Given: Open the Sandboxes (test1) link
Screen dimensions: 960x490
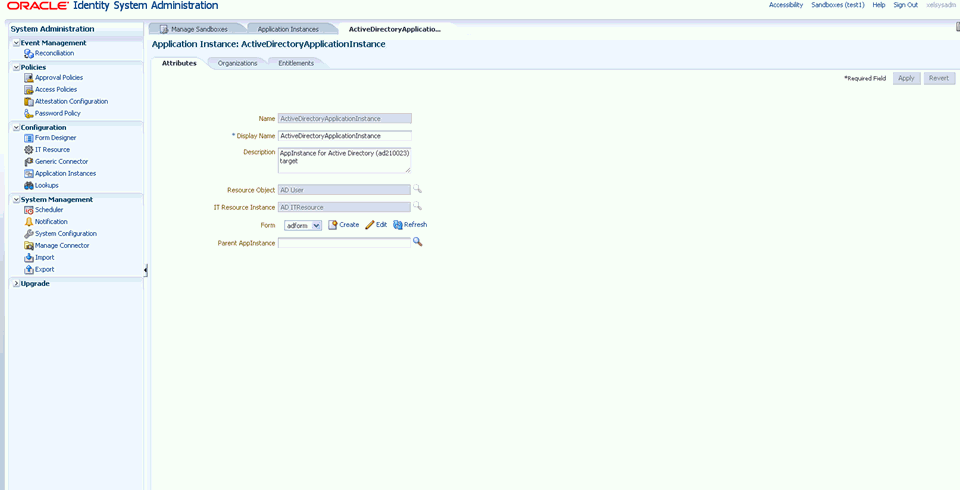Looking at the screenshot, I should click(838, 5).
